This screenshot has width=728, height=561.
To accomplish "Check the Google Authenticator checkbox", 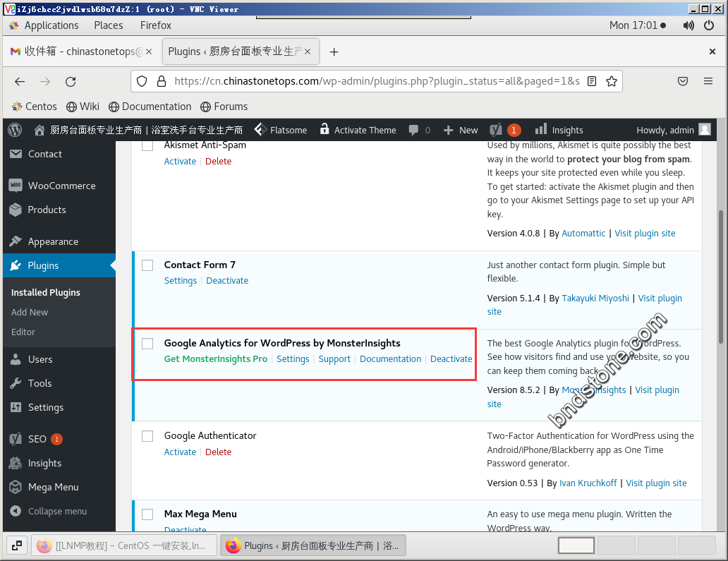I will coord(147,436).
